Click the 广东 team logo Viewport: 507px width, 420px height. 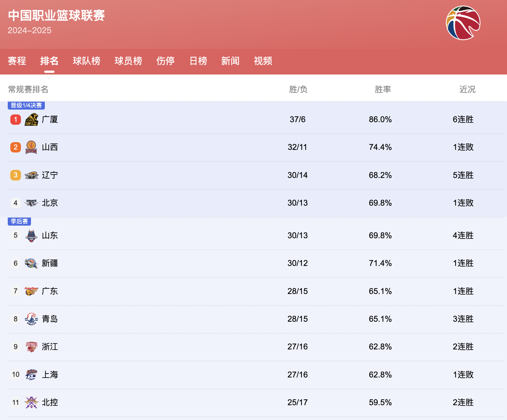(31, 291)
